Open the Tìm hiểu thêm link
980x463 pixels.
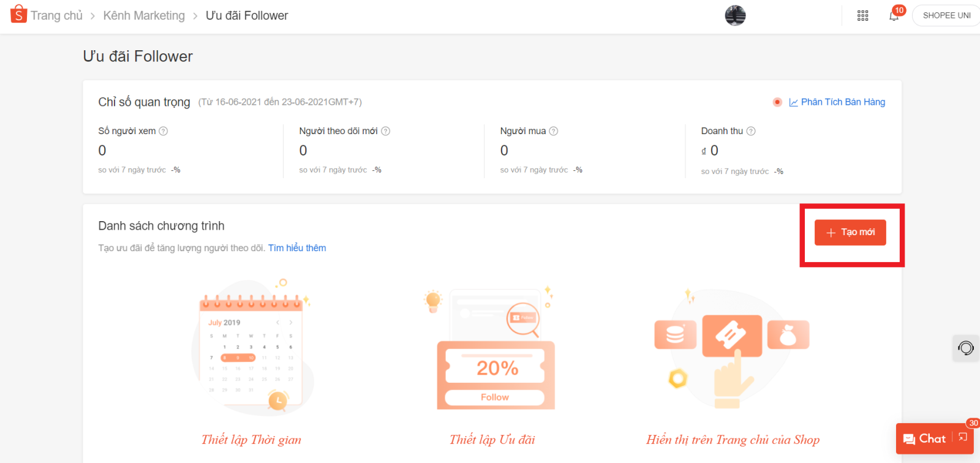(297, 248)
